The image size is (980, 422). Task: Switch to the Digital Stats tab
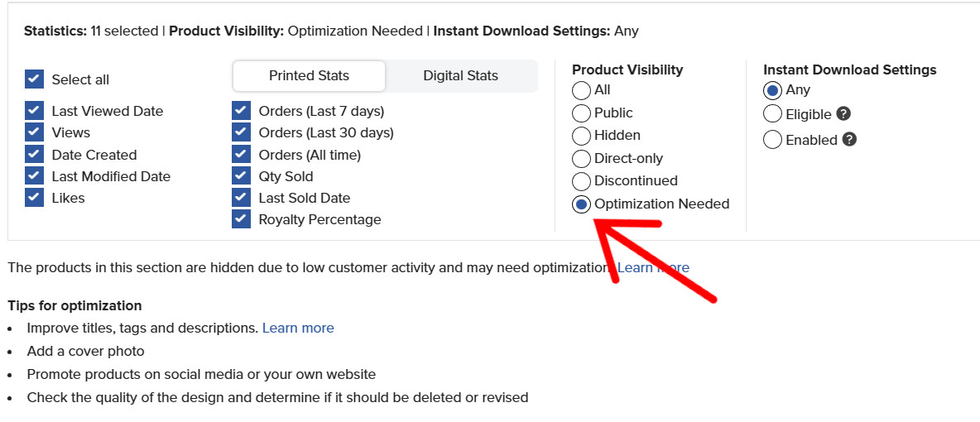click(461, 76)
